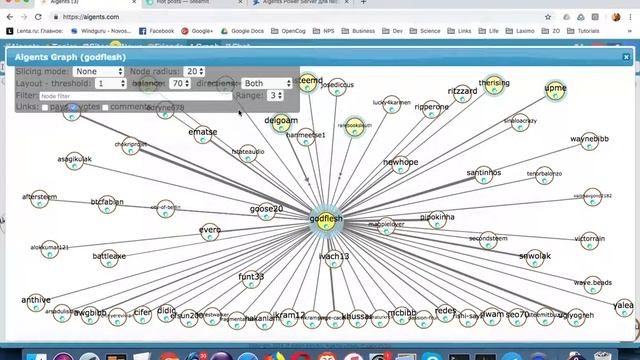The width and height of the screenshot is (640, 360).
Task: Select the deigoam node
Action: [x=281, y=123]
